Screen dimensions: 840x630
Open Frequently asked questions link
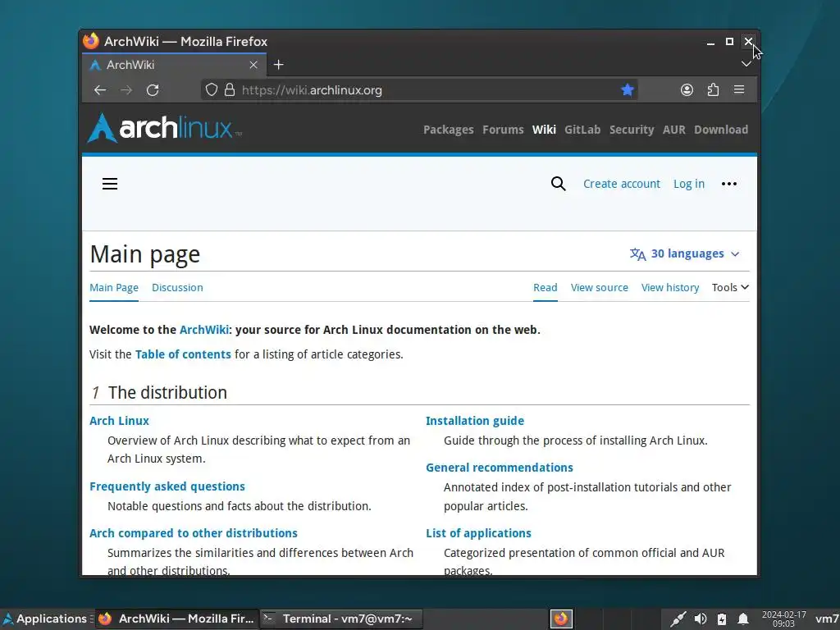167,486
